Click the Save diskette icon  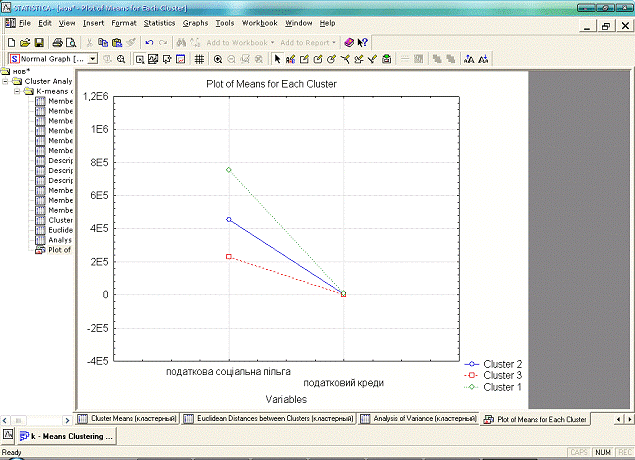[x=39, y=43]
